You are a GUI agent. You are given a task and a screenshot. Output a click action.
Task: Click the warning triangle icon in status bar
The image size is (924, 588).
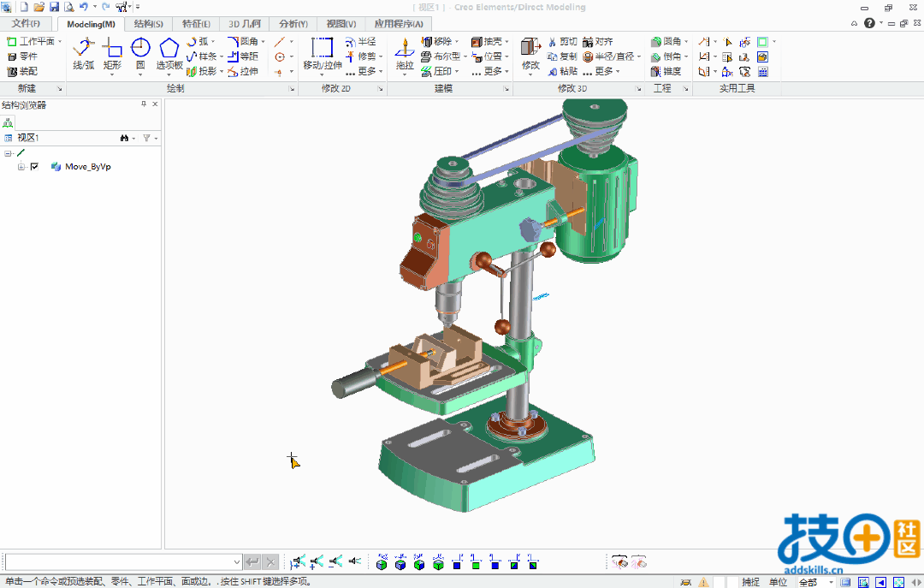click(703, 582)
